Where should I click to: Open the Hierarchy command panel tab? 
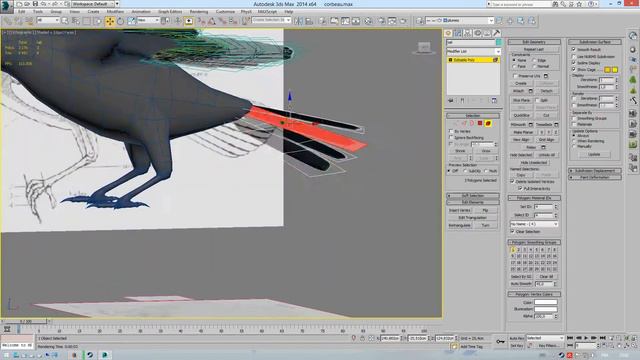click(x=468, y=33)
